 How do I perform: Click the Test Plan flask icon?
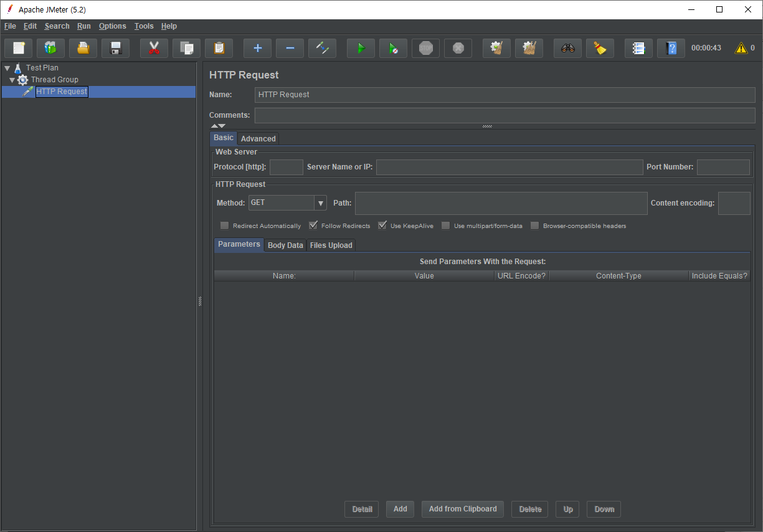click(18, 68)
